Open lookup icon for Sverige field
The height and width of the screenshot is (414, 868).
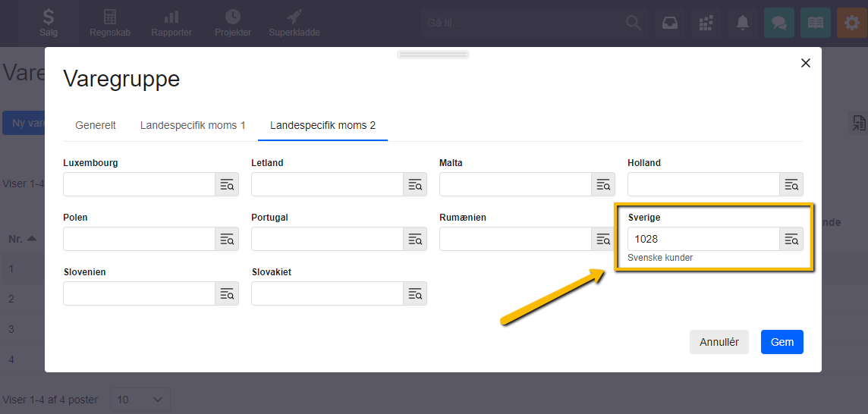pos(791,239)
